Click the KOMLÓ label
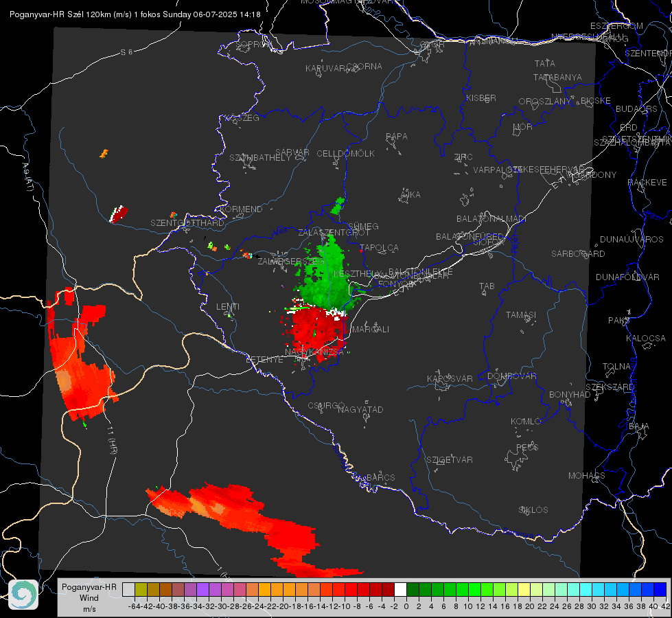This screenshot has width=672, height=618. point(526,422)
